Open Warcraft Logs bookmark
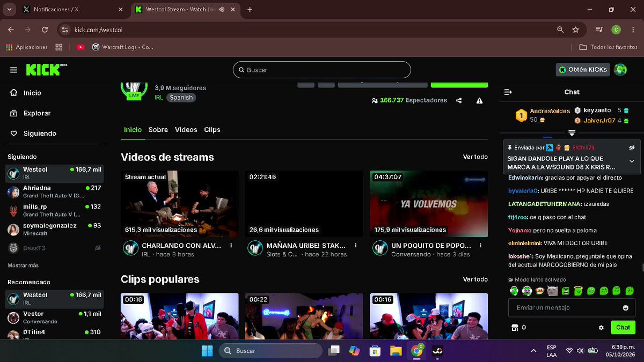 (123, 47)
